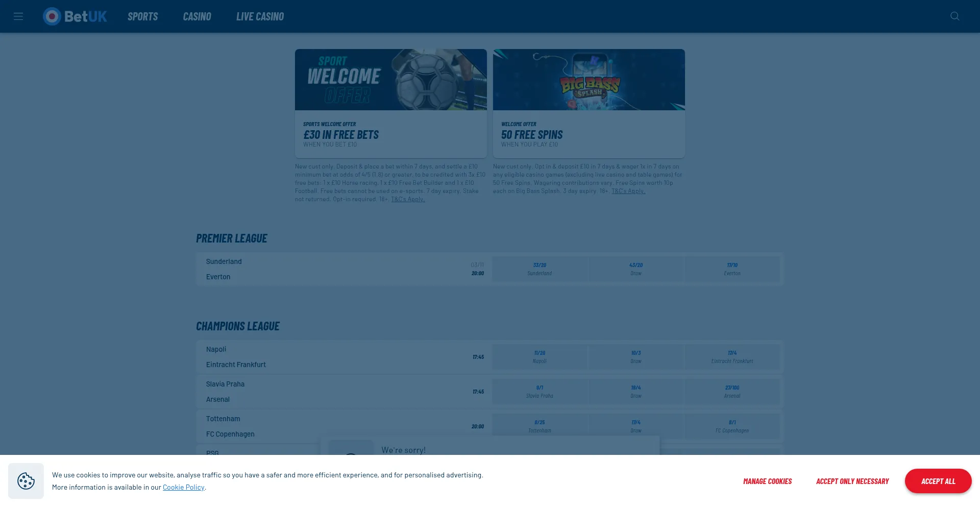The width and height of the screenshot is (980, 507).
Task: Open T&C's Apply link under free spins offer
Action: [628, 191]
